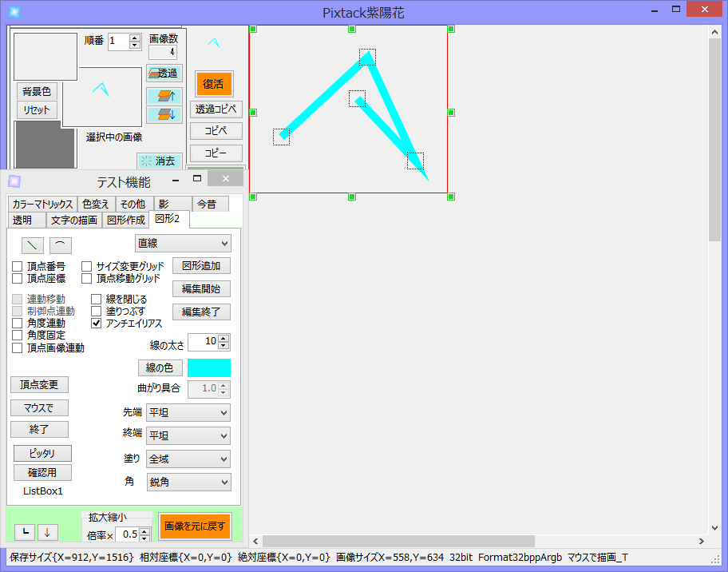Select the 透過 (transparency) layer icon
Screen dimensions: 728x572
coord(164,73)
